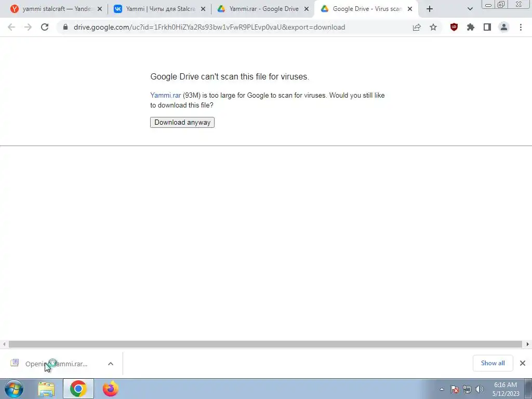Expand the tab search chevron
Screen dimensions: 532x399
pos(470,9)
